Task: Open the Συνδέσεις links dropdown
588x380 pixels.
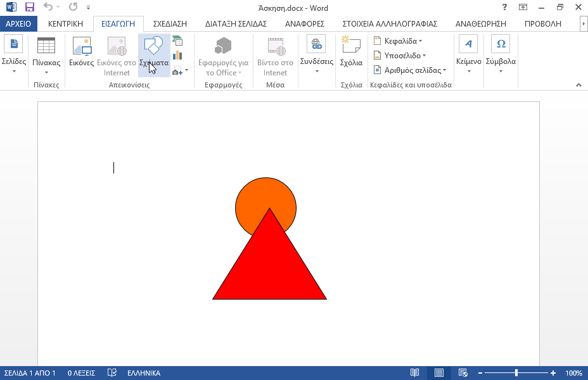Action: point(317,54)
